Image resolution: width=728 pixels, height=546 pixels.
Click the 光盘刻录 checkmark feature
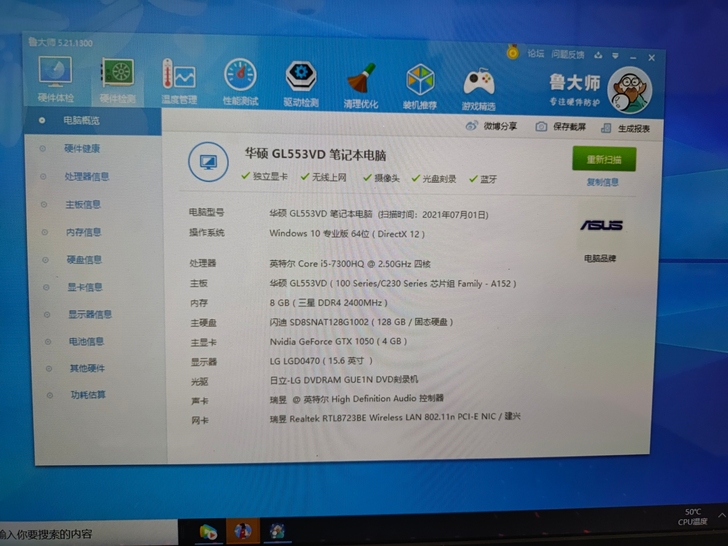[x=434, y=179]
